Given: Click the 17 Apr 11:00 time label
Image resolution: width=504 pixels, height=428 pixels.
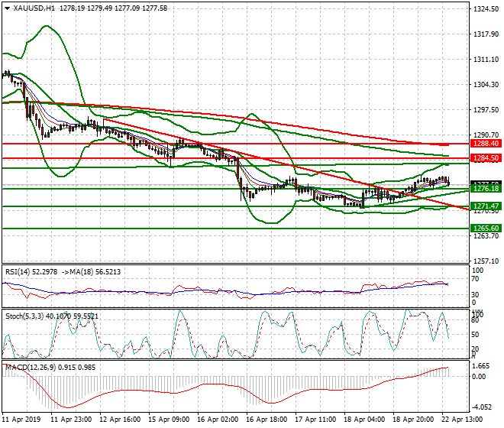Looking at the screenshot, I should coord(315,420).
